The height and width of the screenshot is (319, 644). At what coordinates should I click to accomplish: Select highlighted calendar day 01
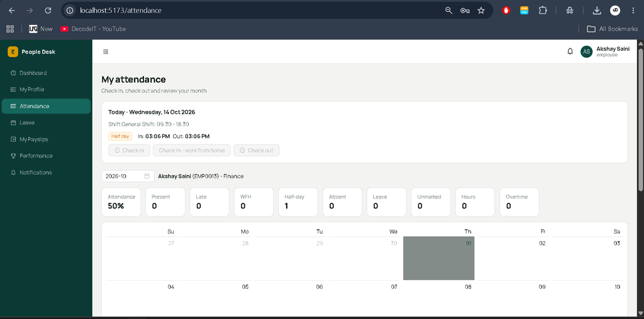[438, 258]
